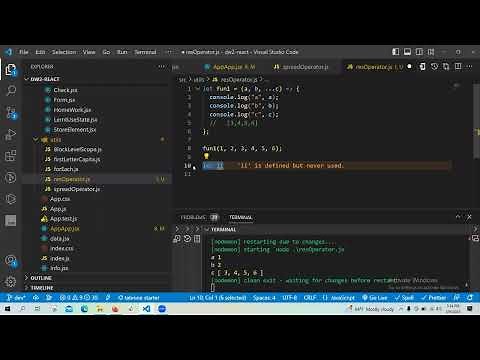
Task: Open the Extensions view
Action: click(x=11, y=156)
